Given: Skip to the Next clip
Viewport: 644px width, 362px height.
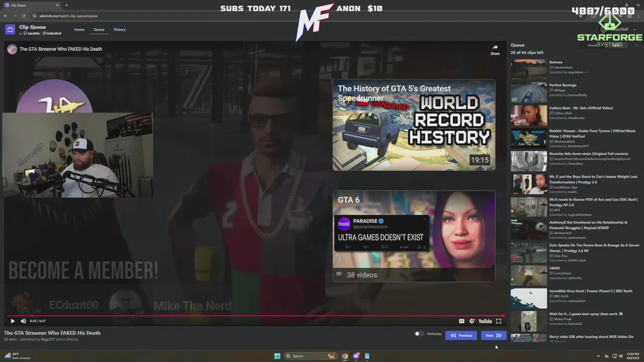Looking at the screenshot, I should coord(493,335).
